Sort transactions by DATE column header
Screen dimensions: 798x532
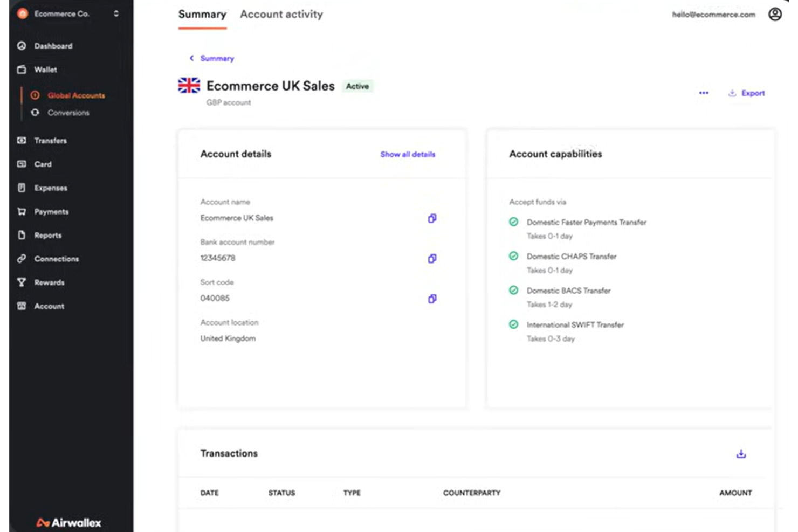[210, 493]
